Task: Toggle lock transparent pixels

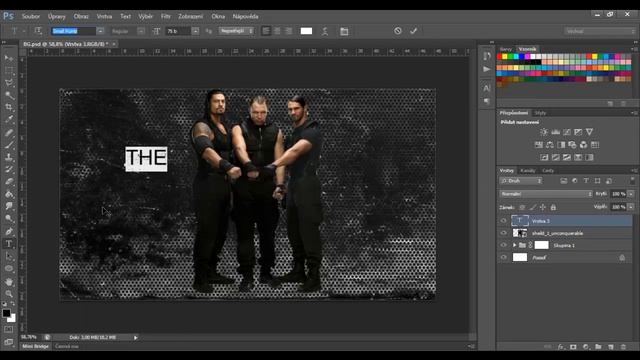Action: pos(522,207)
